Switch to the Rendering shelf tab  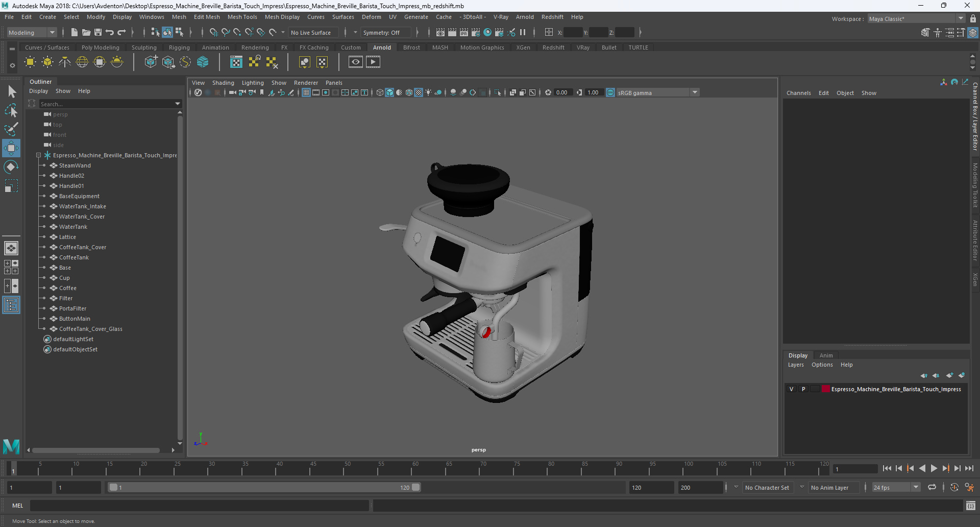coord(255,47)
